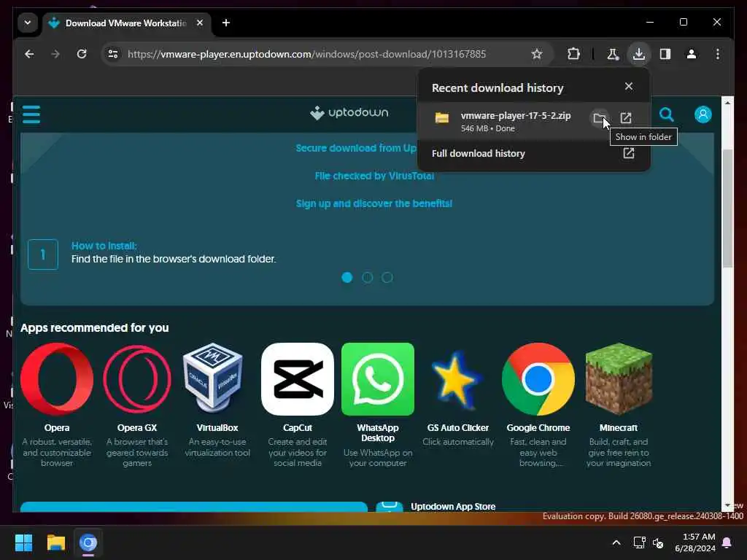Click the Full download history external-link icon
Screen dimensions: 747x560
629,153
